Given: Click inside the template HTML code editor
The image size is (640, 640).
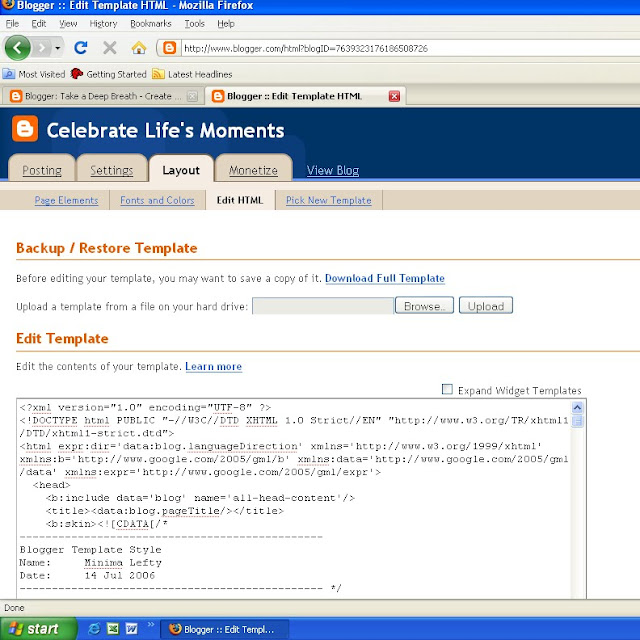Looking at the screenshot, I should (x=294, y=499).
